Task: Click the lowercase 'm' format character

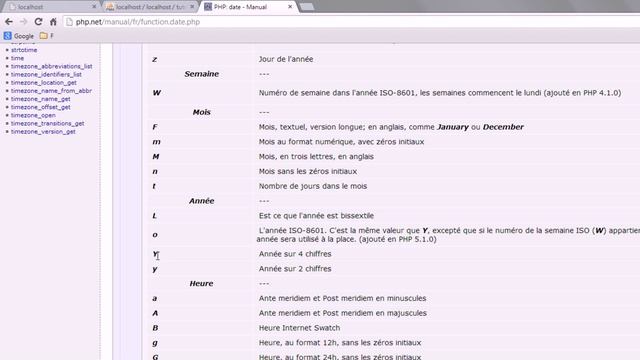Action: tap(156, 142)
